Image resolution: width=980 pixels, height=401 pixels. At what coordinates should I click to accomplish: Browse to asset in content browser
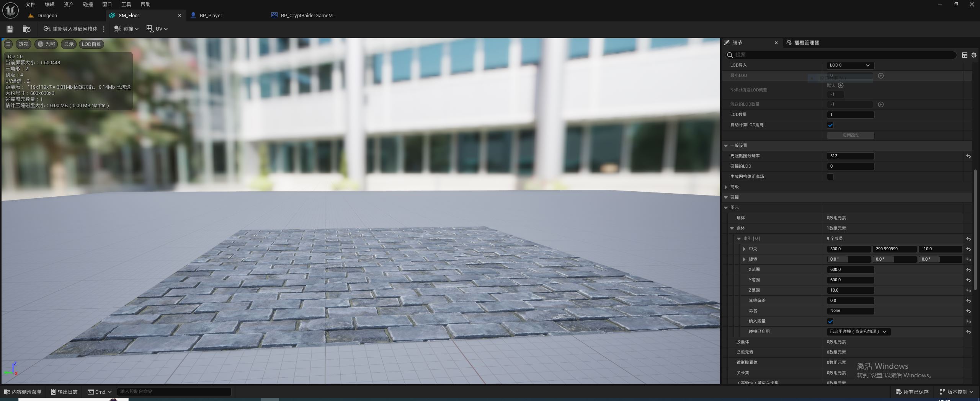(26, 29)
